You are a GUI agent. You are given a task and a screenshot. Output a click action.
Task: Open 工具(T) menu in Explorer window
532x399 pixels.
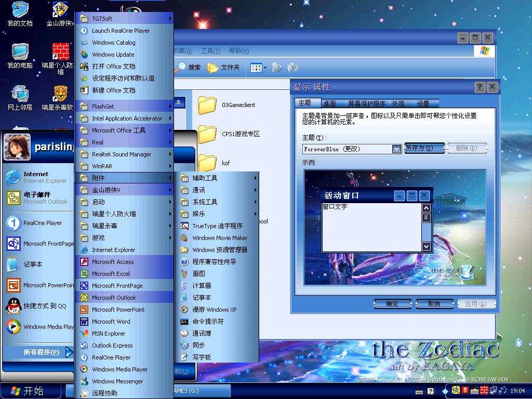pos(210,51)
